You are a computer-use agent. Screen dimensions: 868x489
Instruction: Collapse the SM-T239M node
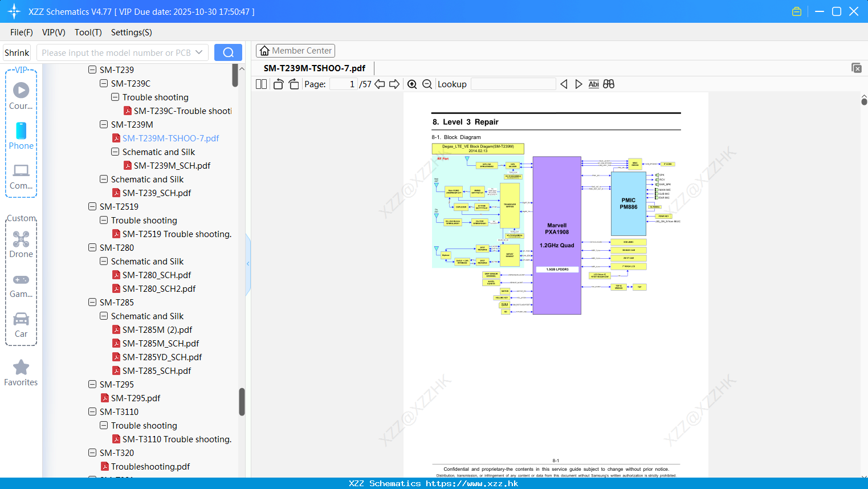(104, 124)
